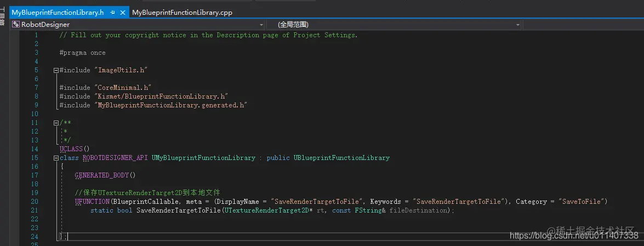Click line number 3 in the gutter
The image size is (644, 246).
(36, 53)
